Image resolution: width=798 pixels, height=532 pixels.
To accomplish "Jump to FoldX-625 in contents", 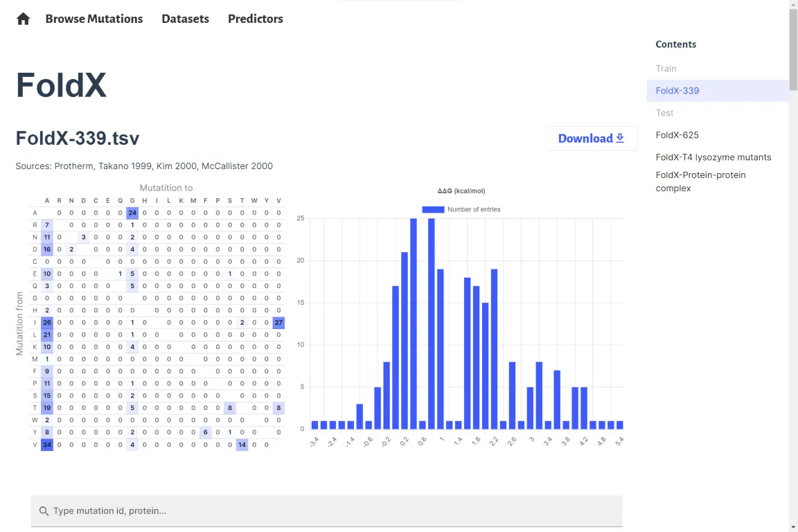I will (x=677, y=135).
